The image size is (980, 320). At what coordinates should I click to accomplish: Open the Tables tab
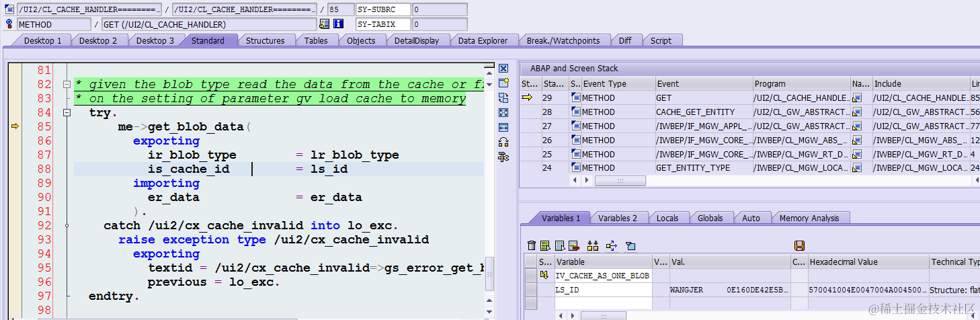tap(316, 40)
